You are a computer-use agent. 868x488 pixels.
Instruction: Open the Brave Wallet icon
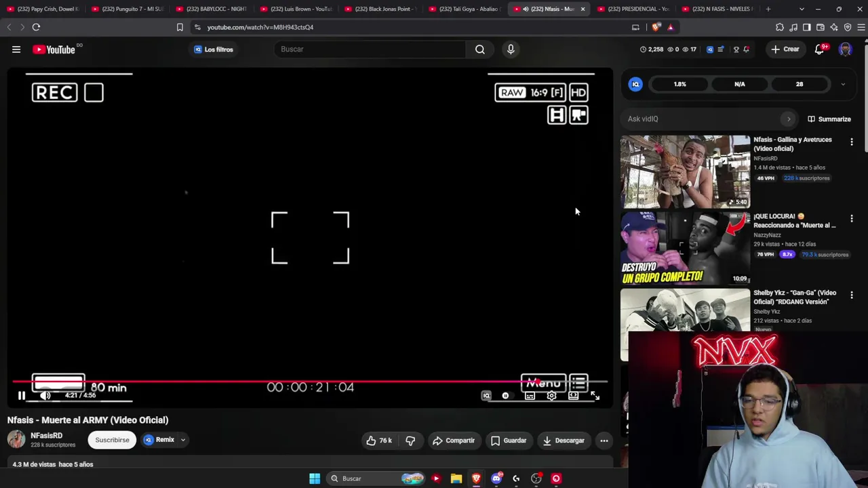[x=821, y=27]
